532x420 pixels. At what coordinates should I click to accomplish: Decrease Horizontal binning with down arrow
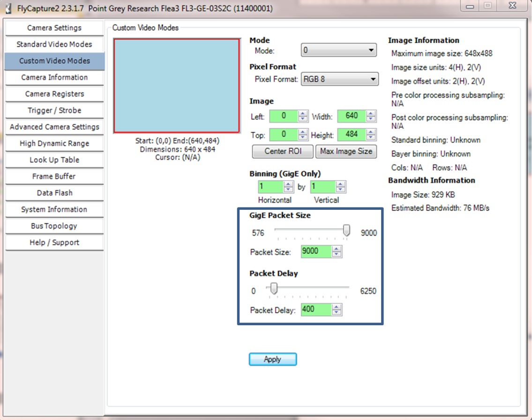coord(288,190)
